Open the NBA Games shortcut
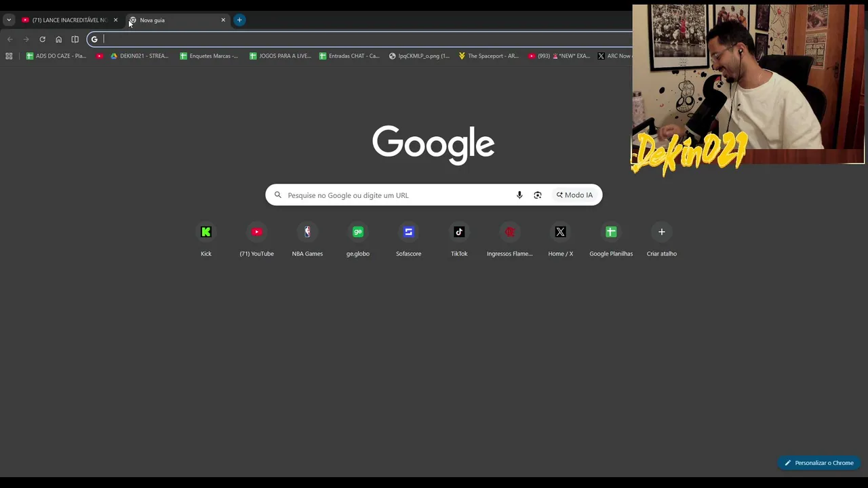Screen dimensions: 868x488 point(307,240)
